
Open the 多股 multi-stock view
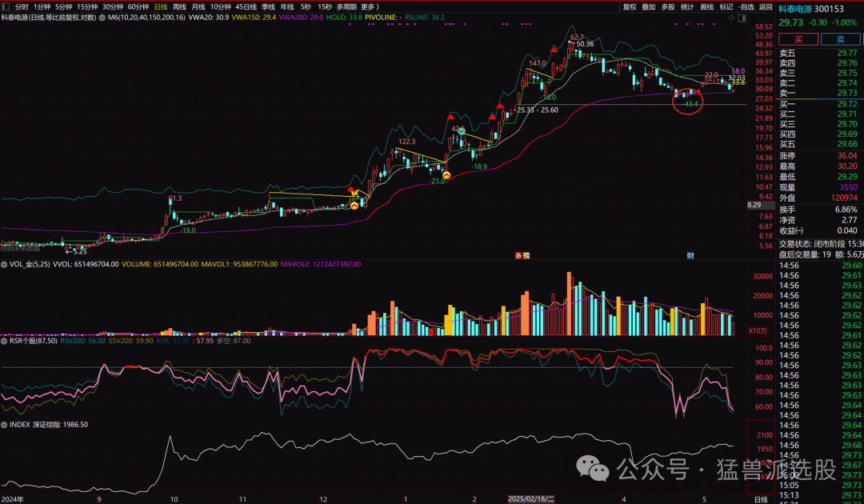[668, 6]
